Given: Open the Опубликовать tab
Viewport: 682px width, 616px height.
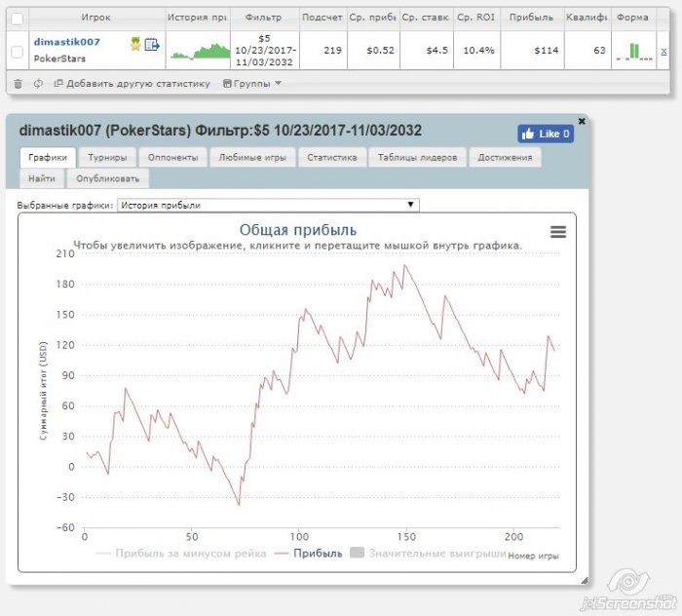Looking at the screenshot, I should [107, 178].
